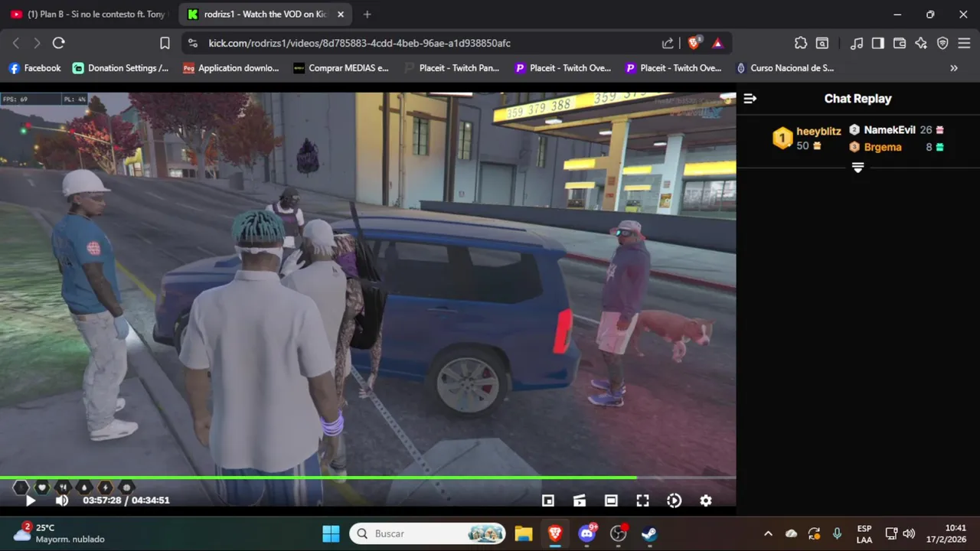The height and width of the screenshot is (551, 980).
Task: Show more bookmarks overflow chevron
Action: click(954, 68)
